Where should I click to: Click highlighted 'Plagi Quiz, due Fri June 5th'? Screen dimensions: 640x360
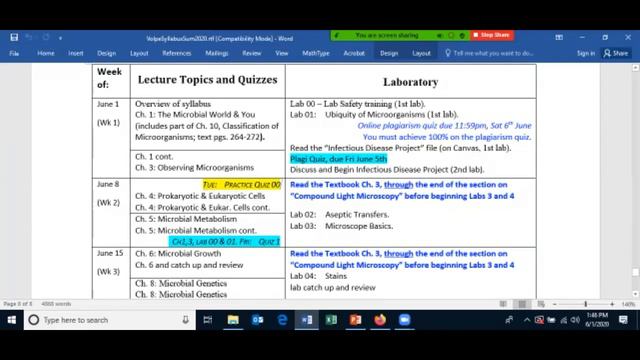click(338, 159)
